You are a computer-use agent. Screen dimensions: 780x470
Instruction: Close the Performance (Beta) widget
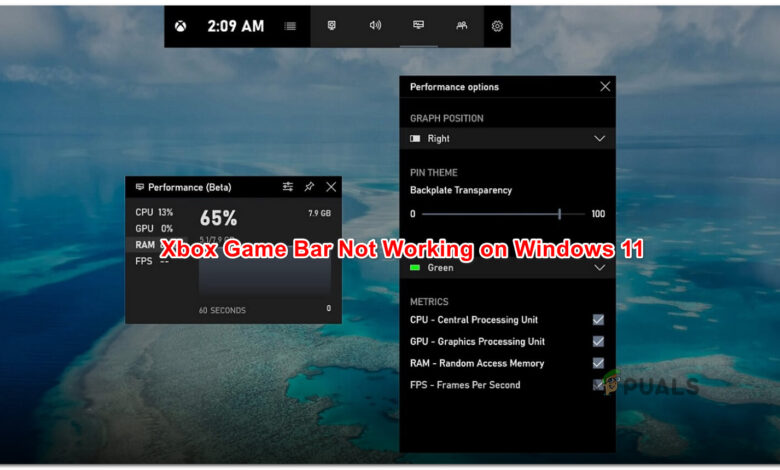click(x=331, y=187)
